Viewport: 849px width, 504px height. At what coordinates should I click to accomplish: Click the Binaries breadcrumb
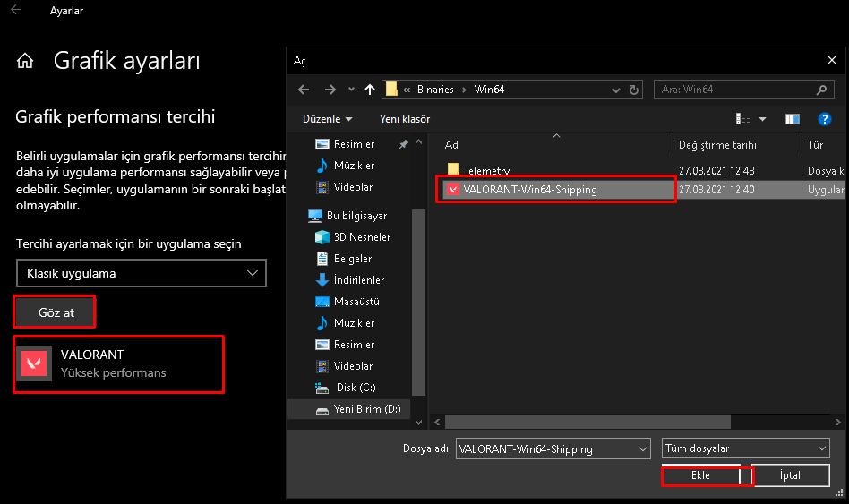click(435, 90)
